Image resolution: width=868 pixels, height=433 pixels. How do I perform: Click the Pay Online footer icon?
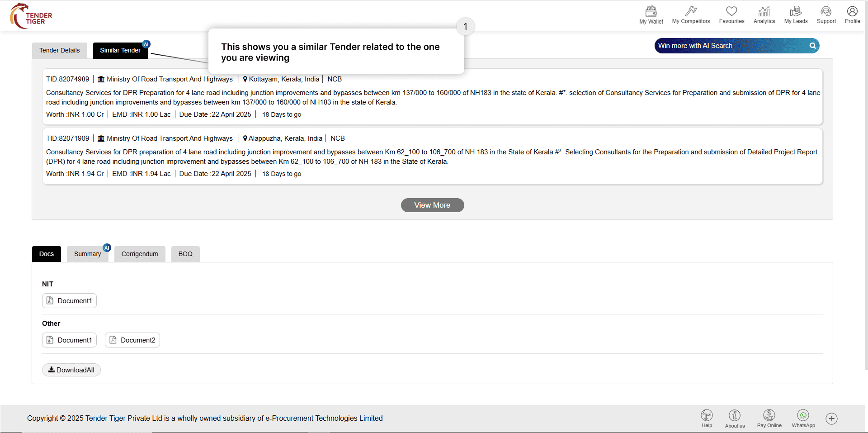pyautogui.click(x=769, y=415)
